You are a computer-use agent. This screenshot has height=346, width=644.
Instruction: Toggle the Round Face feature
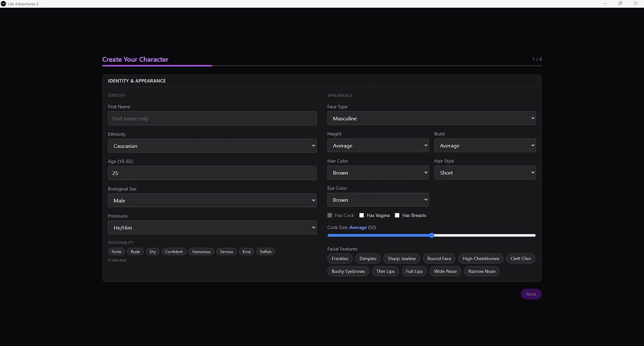click(x=439, y=258)
